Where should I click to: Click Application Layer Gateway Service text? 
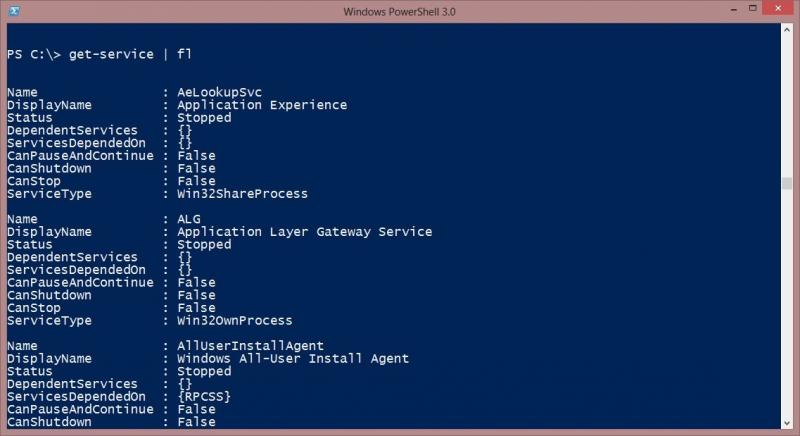[x=304, y=232]
